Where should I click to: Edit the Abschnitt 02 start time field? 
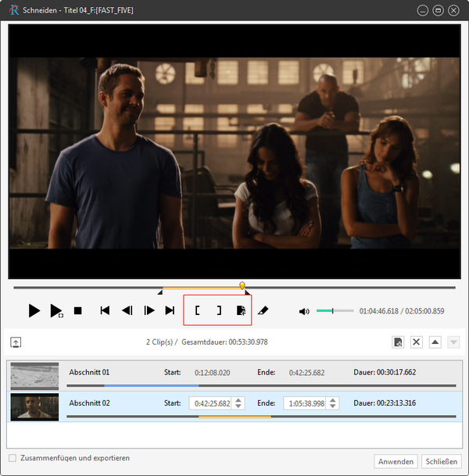click(x=210, y=403)
